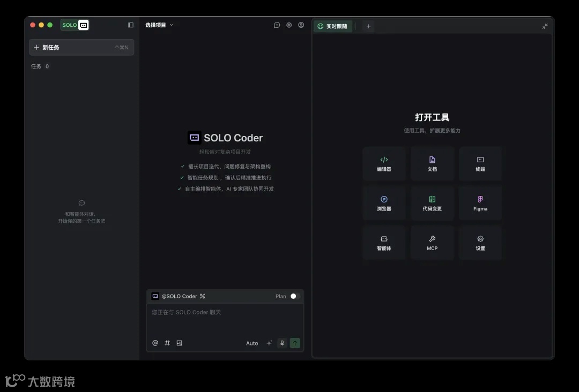Click the sparkle prompt enhance icon
This screenshot has width=579, height=392.
(270, 343)
